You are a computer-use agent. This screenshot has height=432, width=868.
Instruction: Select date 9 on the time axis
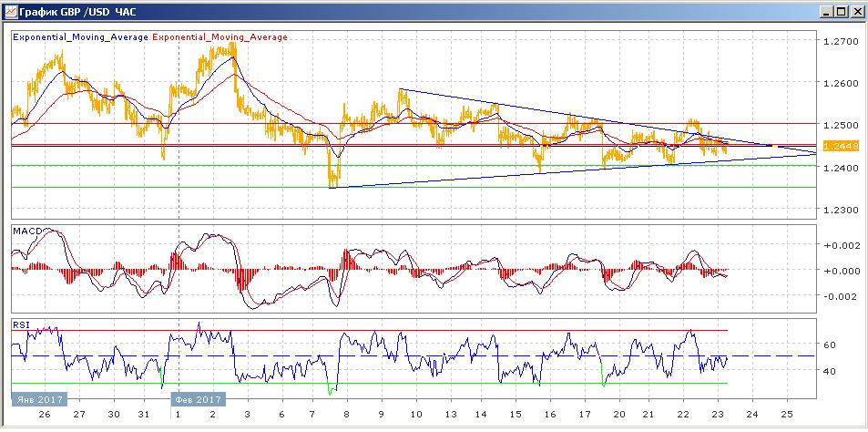pyautogui.click(x=381, y=415)
